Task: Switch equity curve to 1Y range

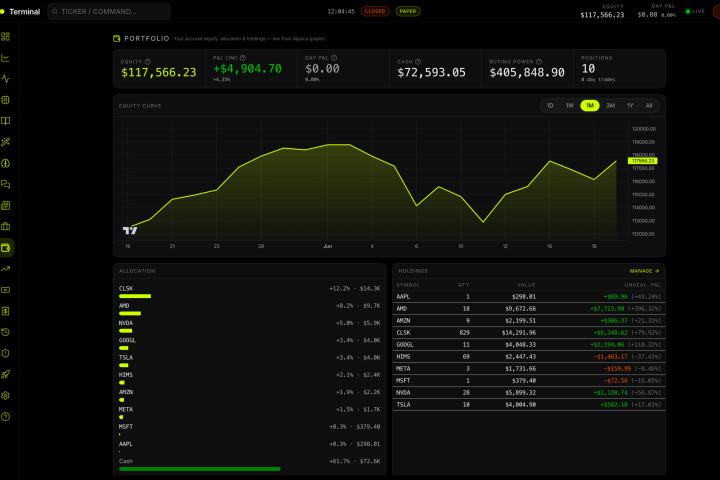Action: (x=630, y=106)
